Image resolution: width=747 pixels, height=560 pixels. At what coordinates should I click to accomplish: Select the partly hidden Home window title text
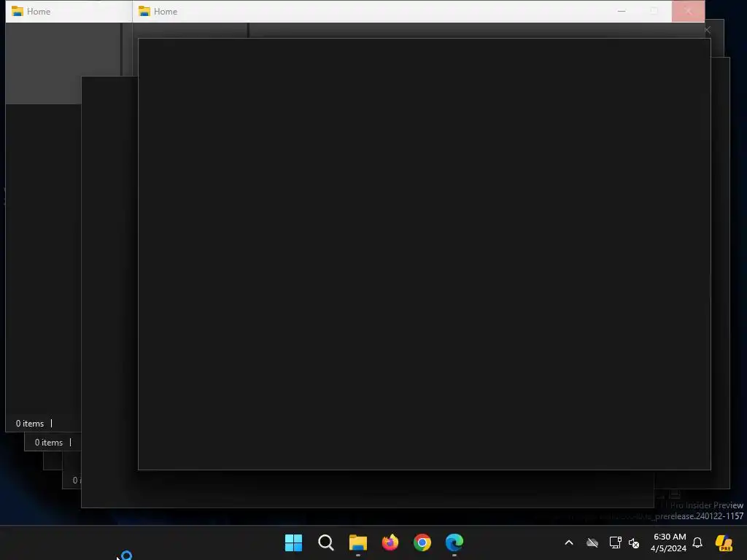pos(39,12)
